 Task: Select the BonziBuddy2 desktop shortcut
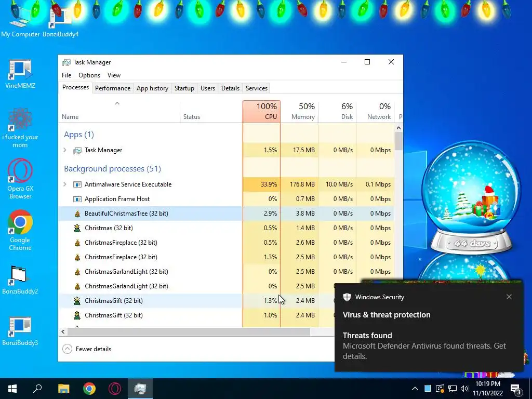(20, 280)
